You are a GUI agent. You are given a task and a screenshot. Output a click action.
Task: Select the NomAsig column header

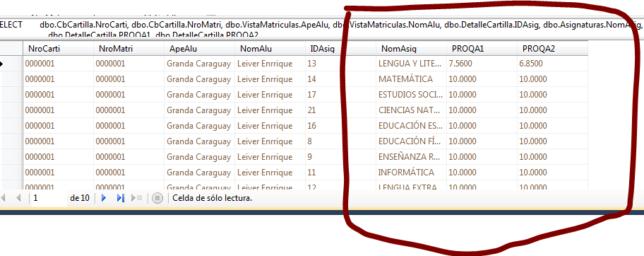[412, 49]
